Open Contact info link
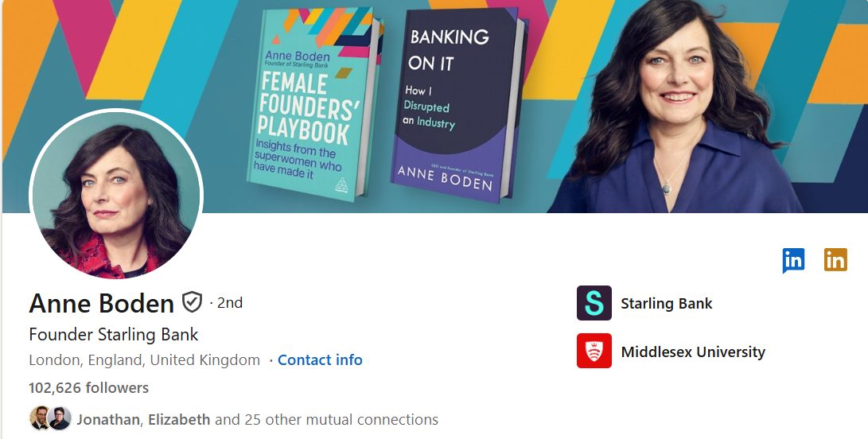 tap(320, 359)
